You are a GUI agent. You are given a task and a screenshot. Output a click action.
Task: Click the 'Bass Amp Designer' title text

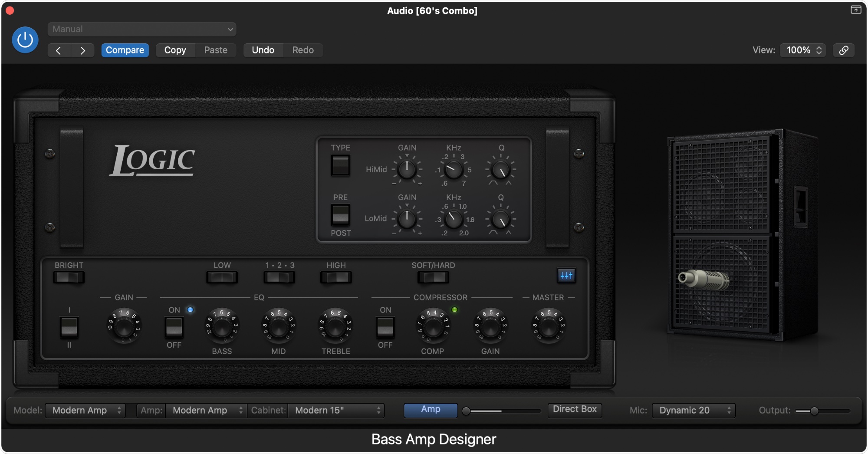pos(434,439)
